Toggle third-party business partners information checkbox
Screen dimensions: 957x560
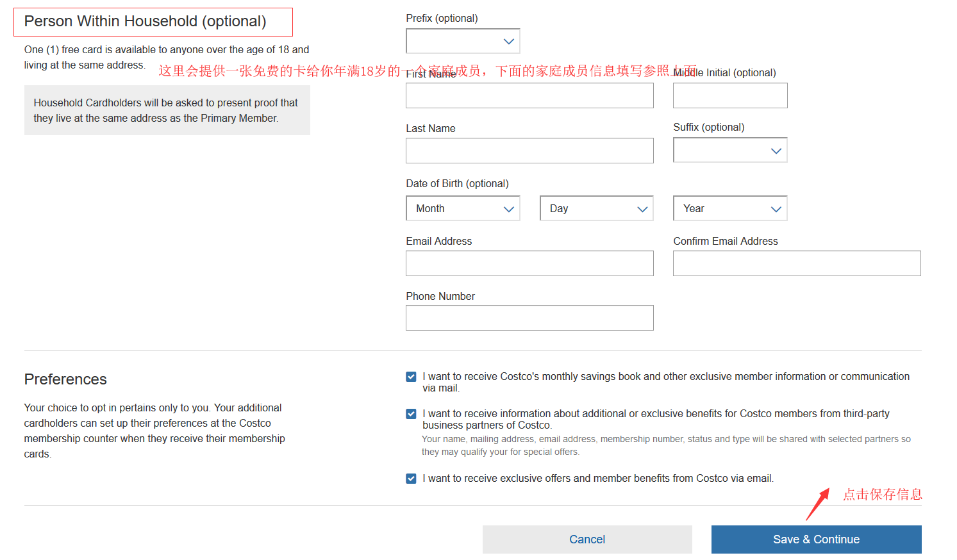tap(412, 414)
